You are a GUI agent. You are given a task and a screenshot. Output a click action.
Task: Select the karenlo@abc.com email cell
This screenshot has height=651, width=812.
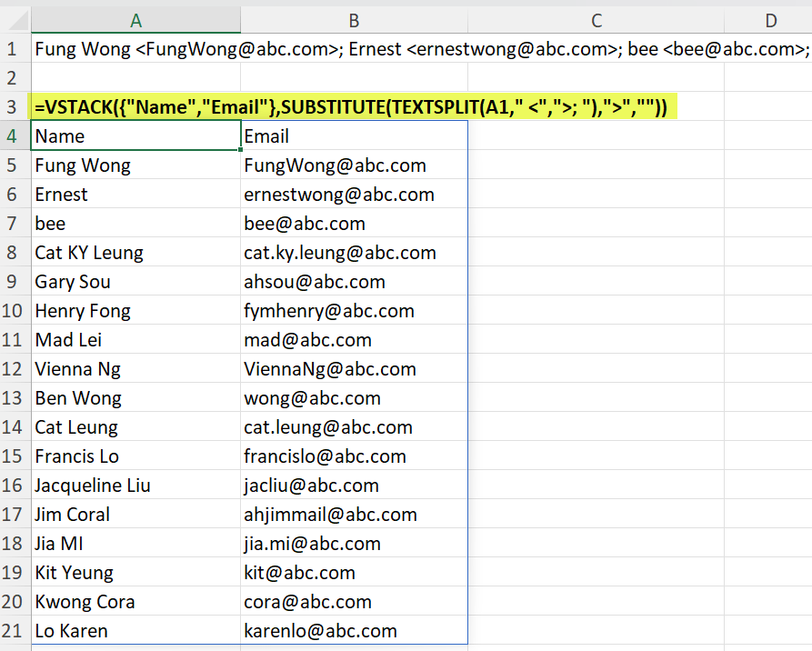pyautogui.click(x=354, y=631)
